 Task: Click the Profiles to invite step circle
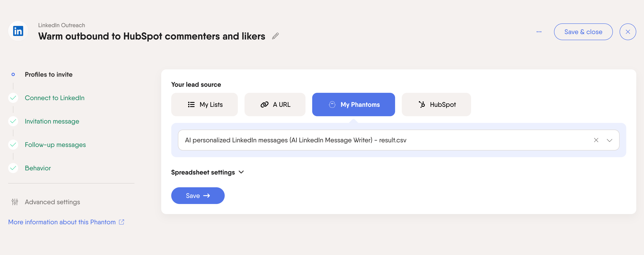click(x=13, y=74)
